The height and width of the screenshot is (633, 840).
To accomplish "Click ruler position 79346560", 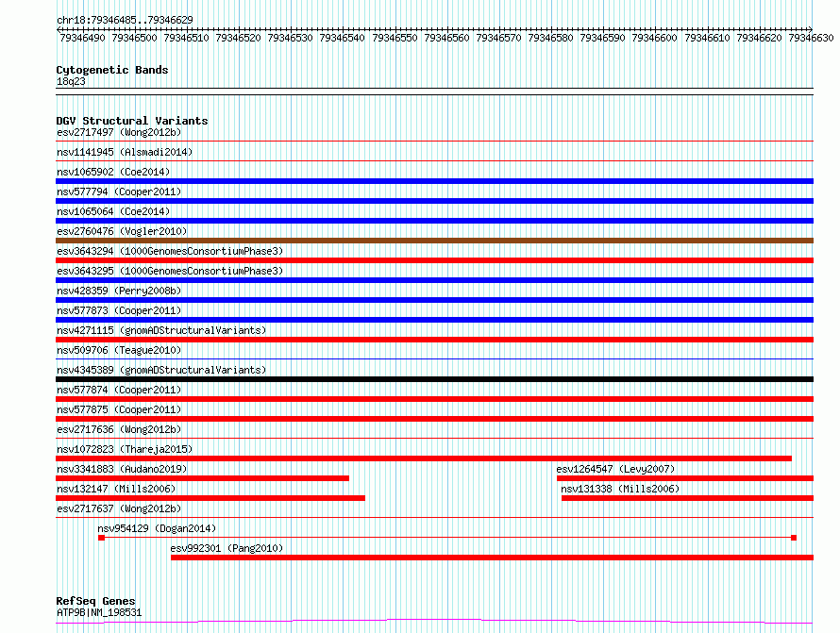I will pyautogui.click(x=446, y=38).
